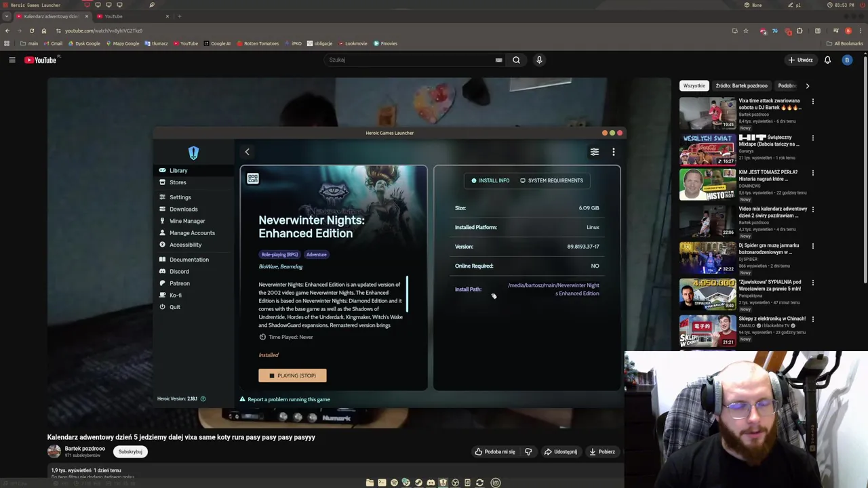Open game settings sliders icon in Heroic
The width and height of the screenshot is (868, 488).
coord(595,152)
